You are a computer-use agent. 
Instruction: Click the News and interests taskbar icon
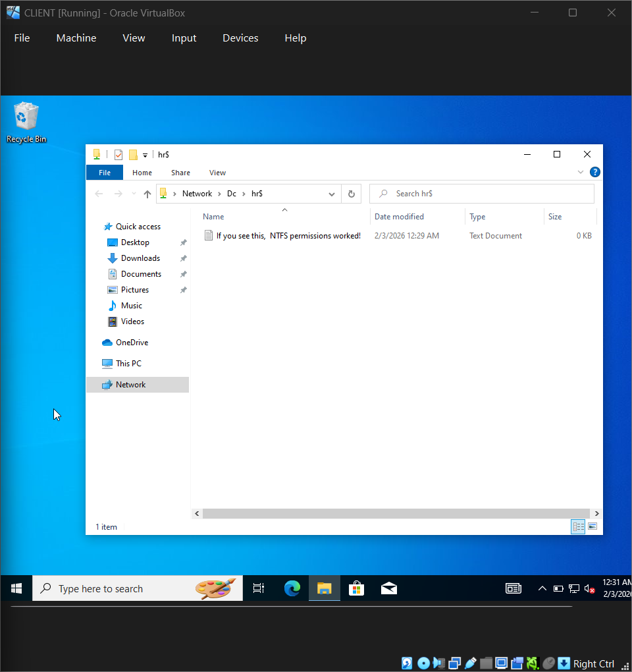[x=513, y=588]
